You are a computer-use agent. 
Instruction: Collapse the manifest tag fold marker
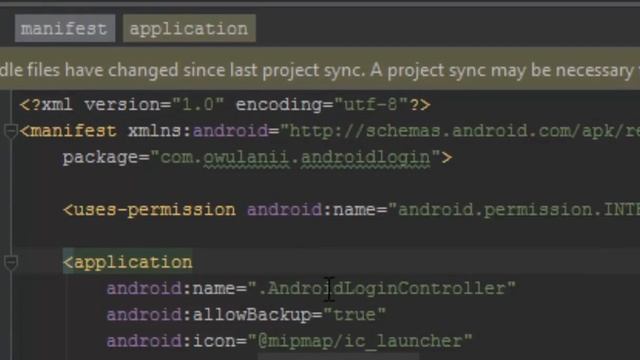[x=11, y=131]
